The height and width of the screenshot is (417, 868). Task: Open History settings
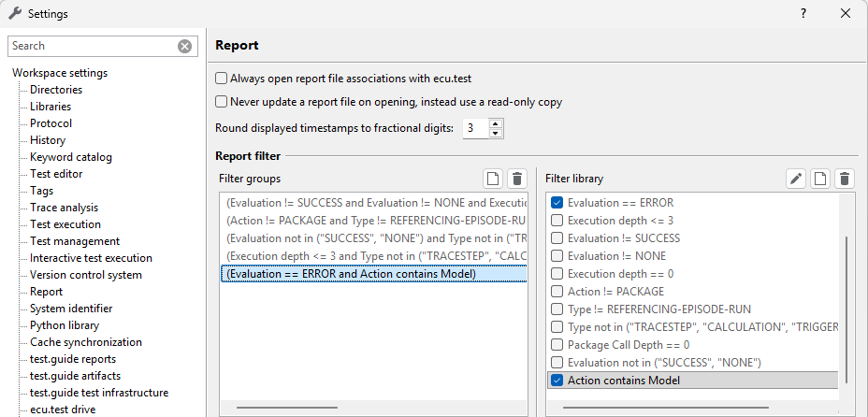(48, 140)
